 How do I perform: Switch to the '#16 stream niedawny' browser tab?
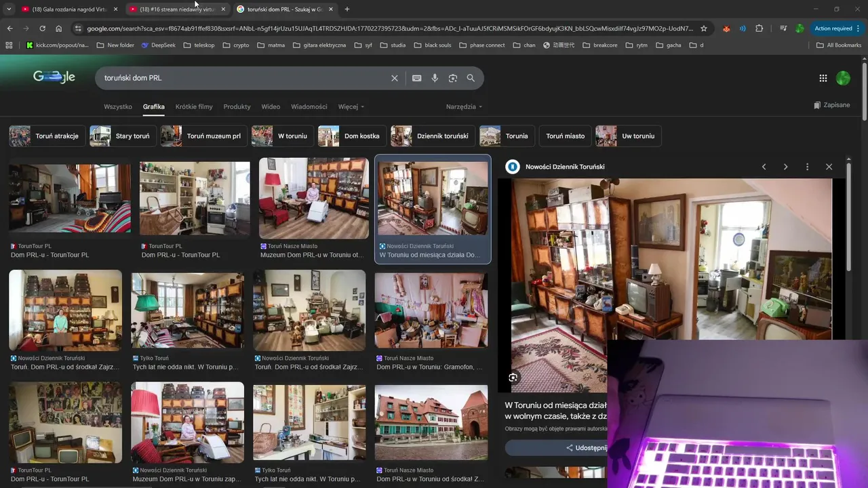pyautogui.click(x=177, y=9)
